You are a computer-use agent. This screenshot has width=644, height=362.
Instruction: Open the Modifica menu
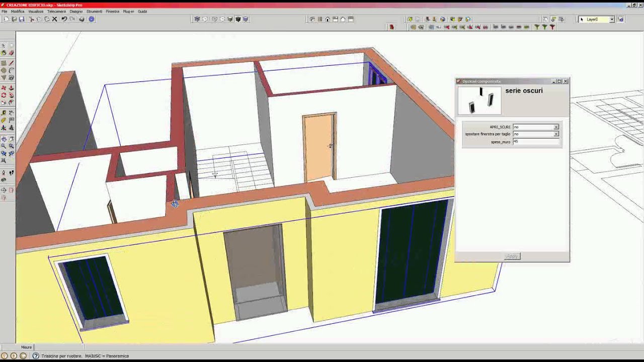pyautogui.click(x=18, y=11)
